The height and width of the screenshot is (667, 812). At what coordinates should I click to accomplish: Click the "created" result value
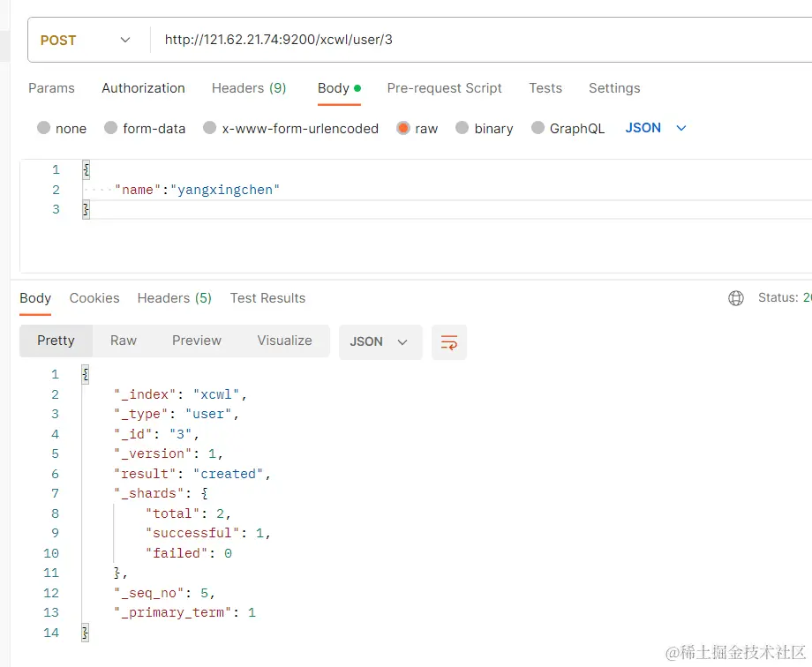(x=229, y=474)
